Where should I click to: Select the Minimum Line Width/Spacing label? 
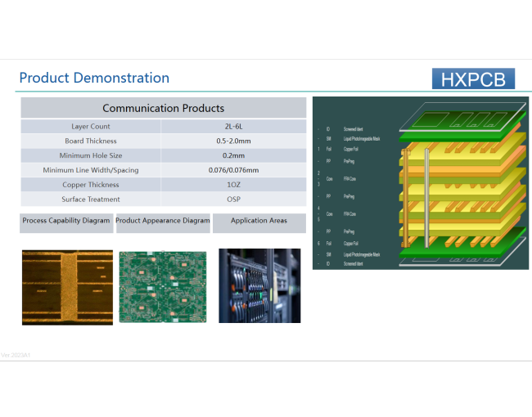(x=91, y=170)
